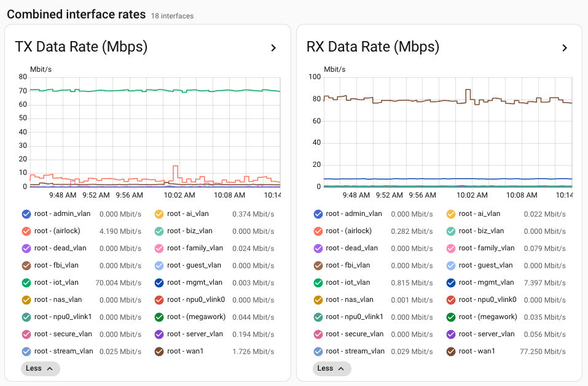Select the 0.374 Mbit/s ai_vlan TX value
The width and height of the screenshot is (588, 386).
(x=253, y=214)
